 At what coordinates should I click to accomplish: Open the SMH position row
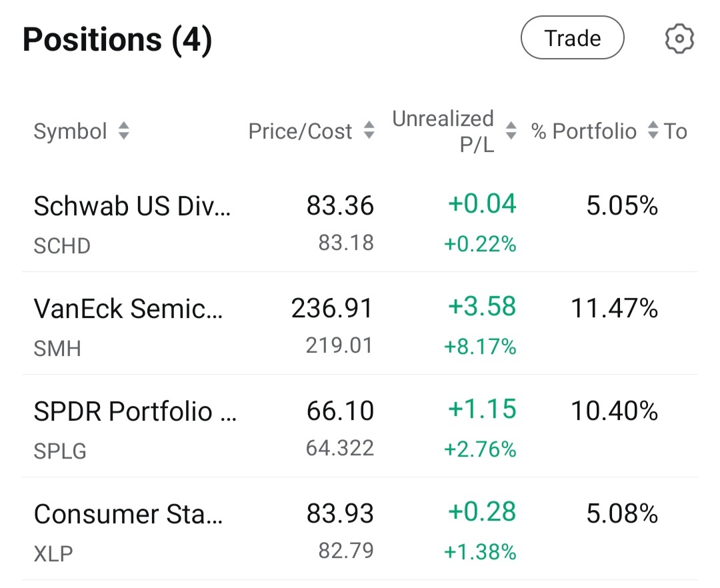click(x=360, y=323)
